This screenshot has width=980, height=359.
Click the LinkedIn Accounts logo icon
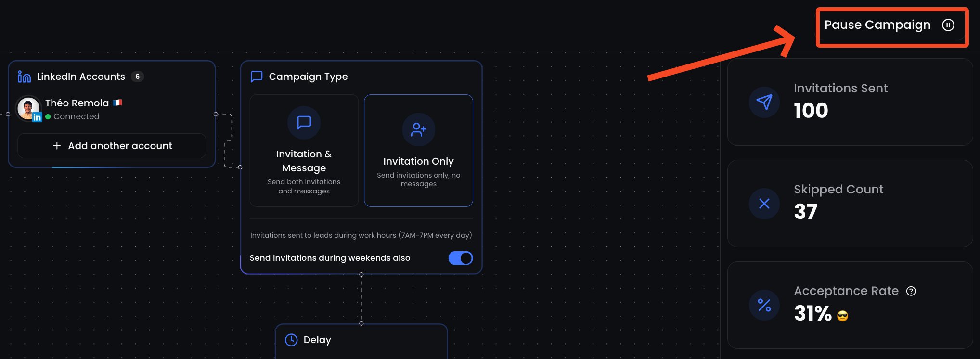(24, 77)
